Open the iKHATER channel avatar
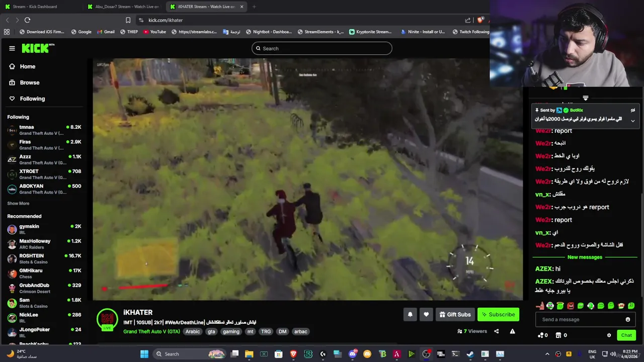The image size is (644, 362). 107,319
